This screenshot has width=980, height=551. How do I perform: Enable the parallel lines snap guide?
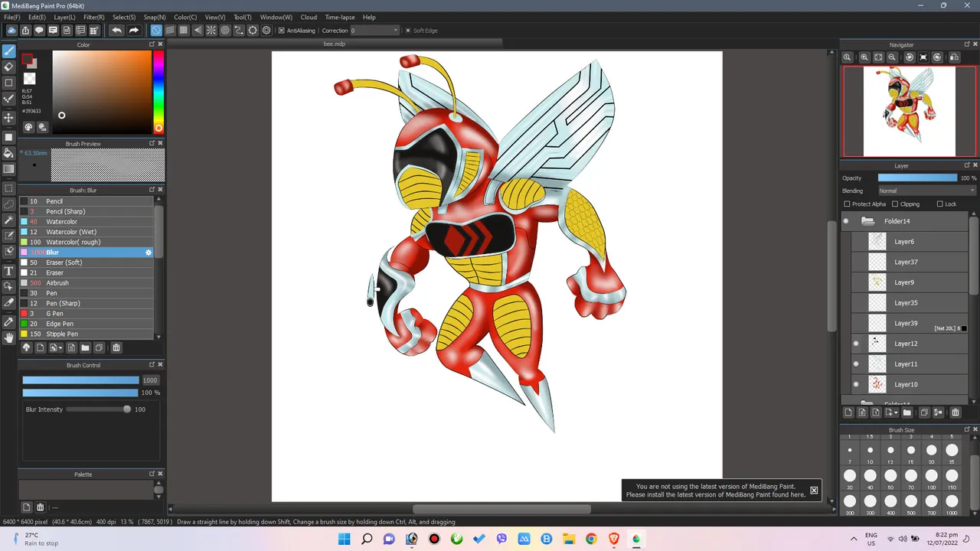170,31
